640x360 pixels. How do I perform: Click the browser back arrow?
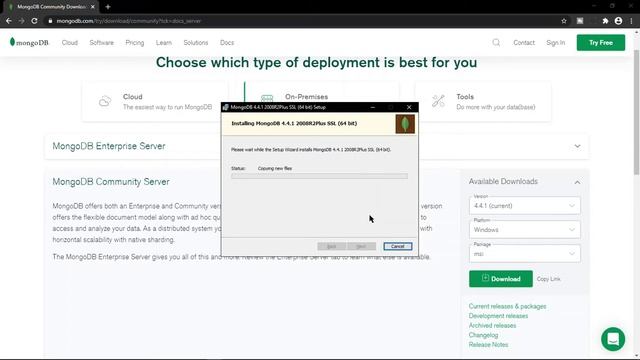pyautogui.click(x=9, y=21)
